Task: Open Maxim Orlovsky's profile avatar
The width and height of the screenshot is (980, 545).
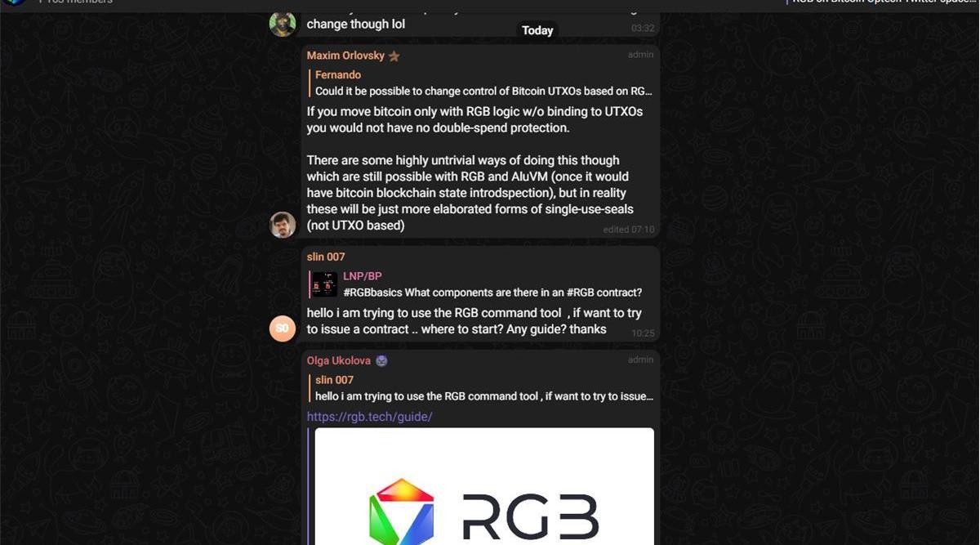Action: pos(283,225)
